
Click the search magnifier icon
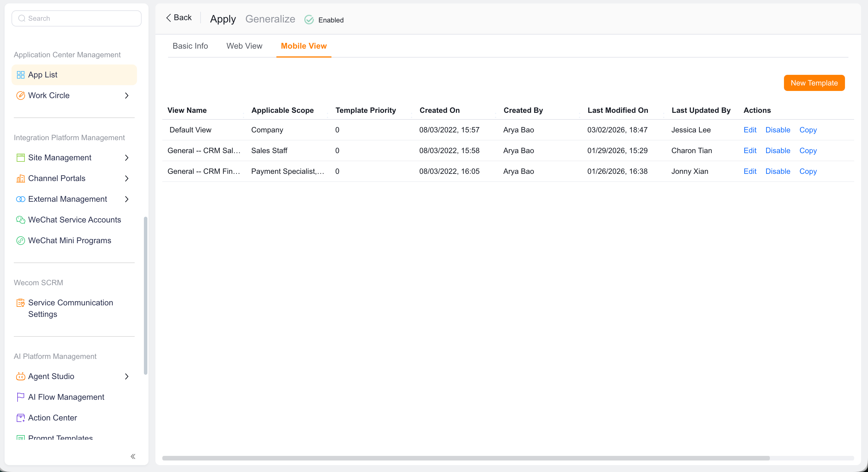(22, 18)
